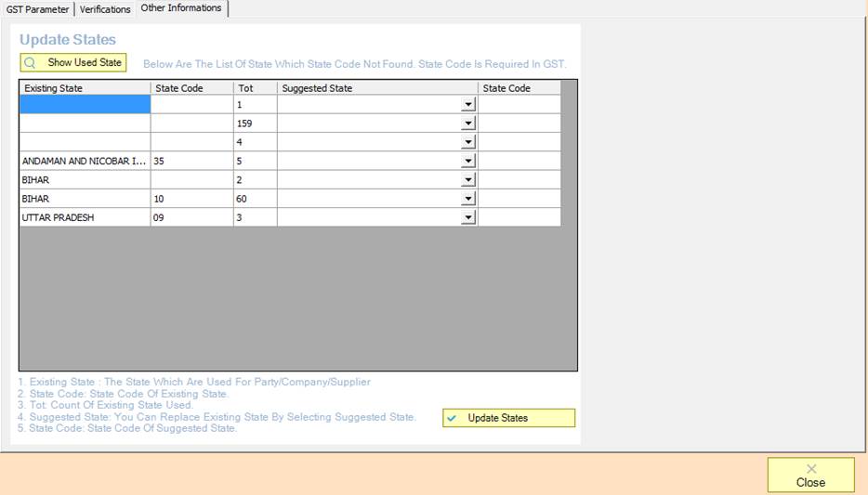The height and width of the screenshot is (495, 868).
Task: Select the Other Informations tab
Action: (x=181, y=8)
